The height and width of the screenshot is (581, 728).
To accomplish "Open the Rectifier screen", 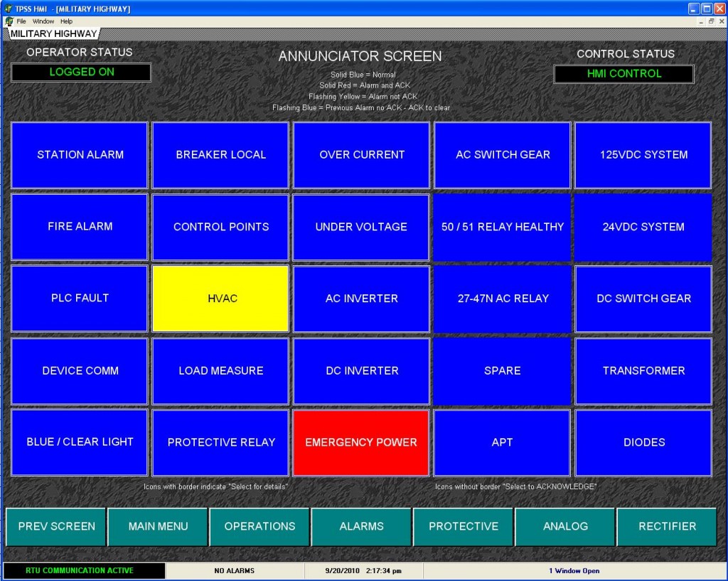I will (667, 526).
